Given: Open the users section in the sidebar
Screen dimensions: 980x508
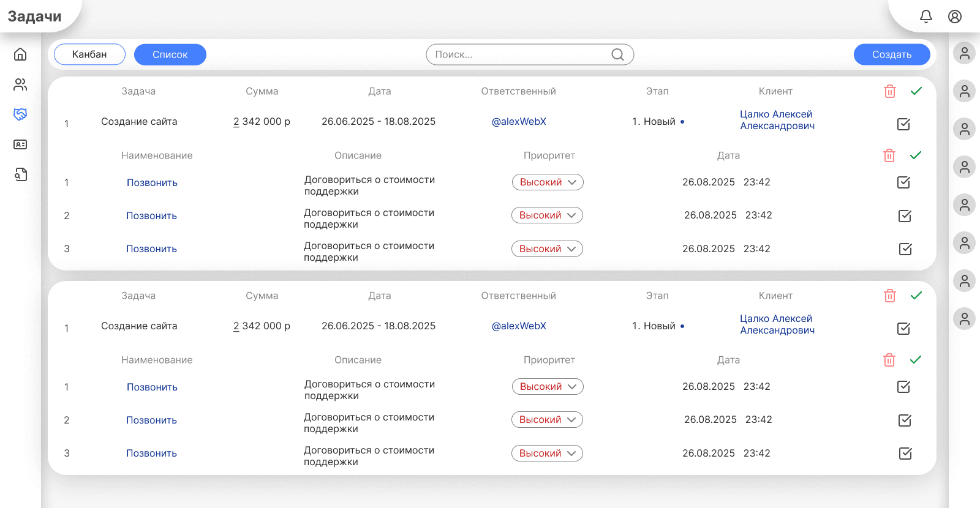Looking at the screenshot, I should (20, 84).
